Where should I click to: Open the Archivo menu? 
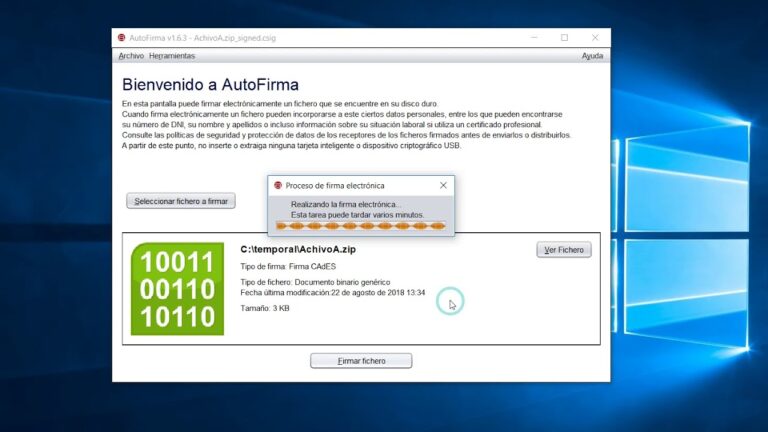[131, 56]
